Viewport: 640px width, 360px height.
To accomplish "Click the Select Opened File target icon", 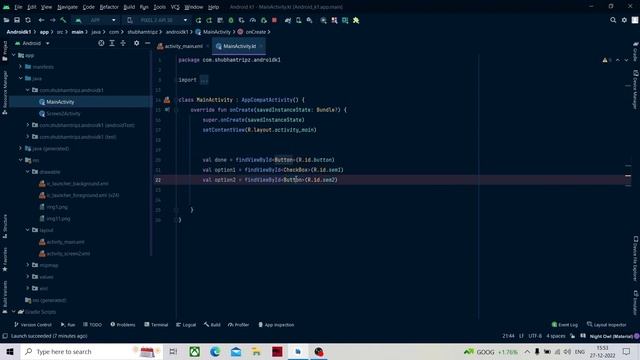I will point(101,43).
